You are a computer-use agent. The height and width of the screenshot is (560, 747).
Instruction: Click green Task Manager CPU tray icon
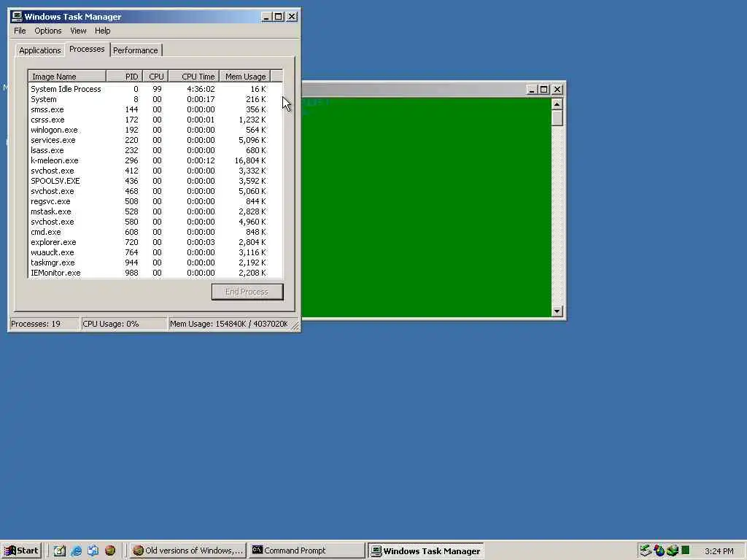(x=685, y=551)
